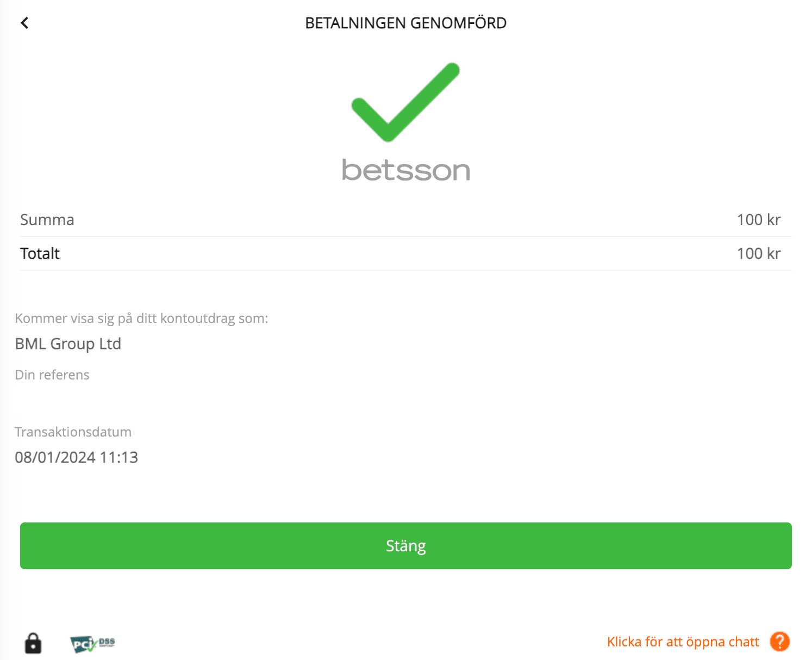Click the large green checkmark icon
This screenshot has width=812, height=660.
[x=405, y=102]
